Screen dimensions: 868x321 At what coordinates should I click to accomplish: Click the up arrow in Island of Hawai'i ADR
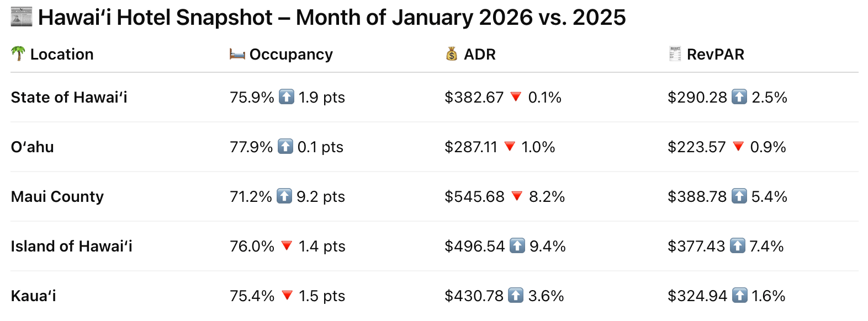coord(517,245)
